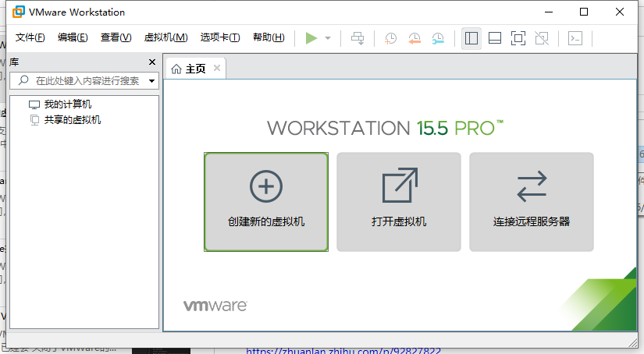Expand the library search dropdown arrow

point(151,81)
